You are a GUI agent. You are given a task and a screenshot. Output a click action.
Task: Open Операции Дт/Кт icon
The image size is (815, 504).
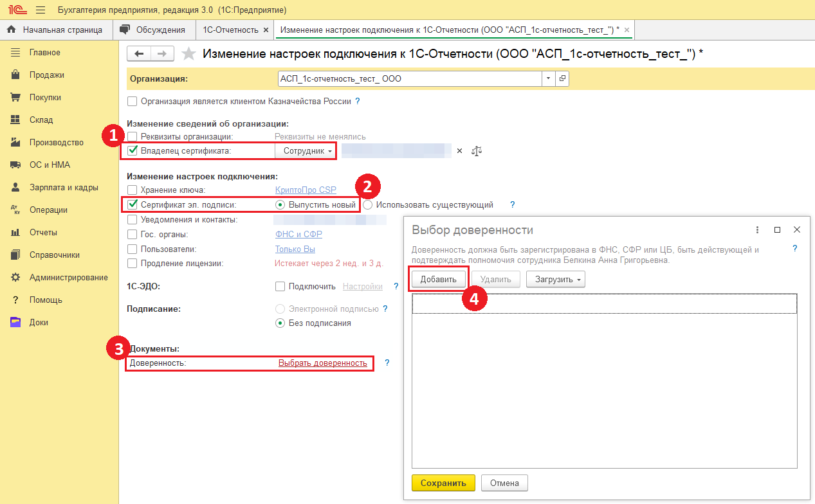(16, 210)
